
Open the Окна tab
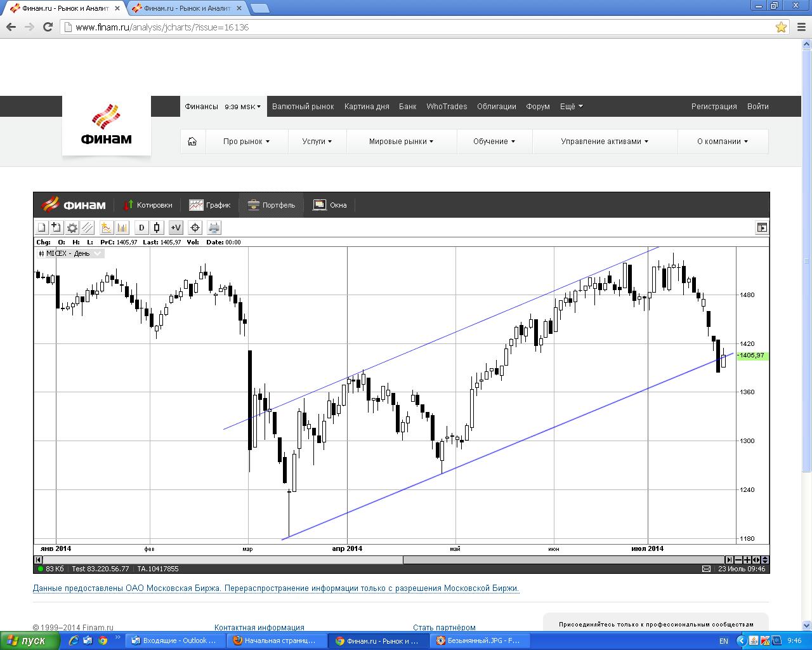point(330,205)
